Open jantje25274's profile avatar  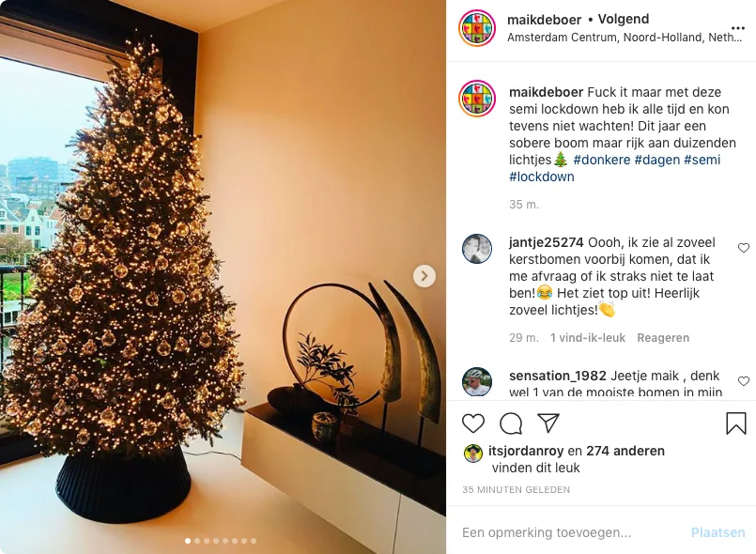(477, 249)
